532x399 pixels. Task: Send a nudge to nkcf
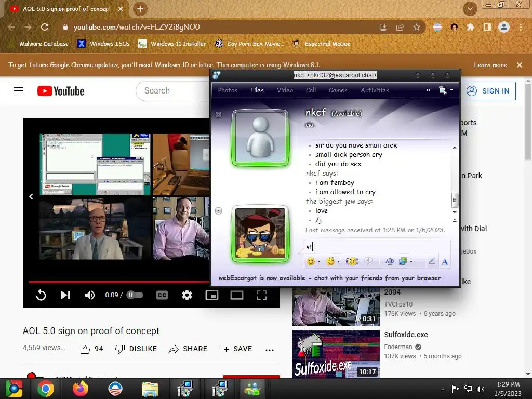click(352, 261)
